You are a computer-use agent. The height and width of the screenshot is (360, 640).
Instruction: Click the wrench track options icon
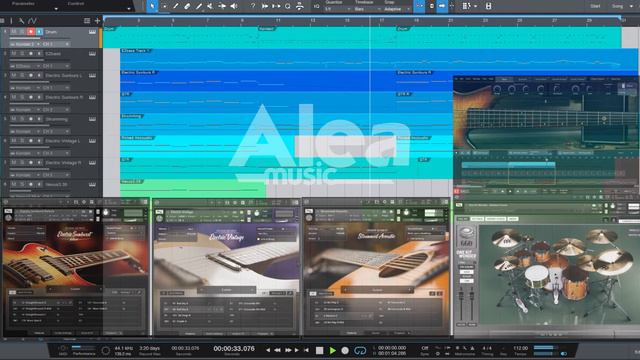(x=21, y=20)
